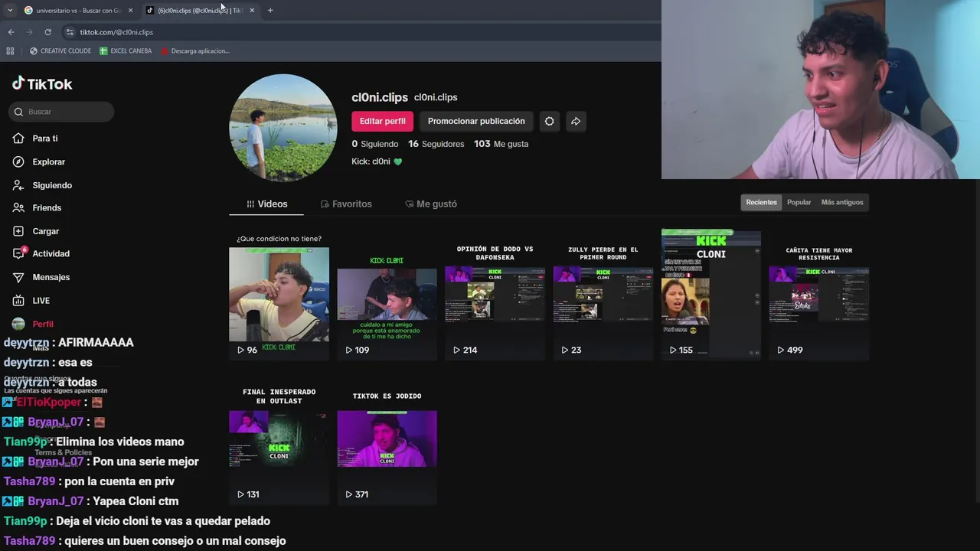Close the universitario Google search tab
The height and width of the screenshot is (551, 980).
pos(130,11)
